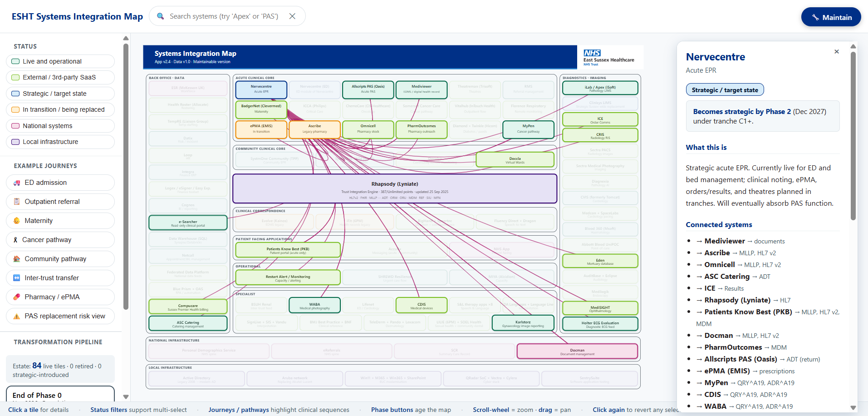
Task: Toggle the Live and operational status filter
Action: click(x=60, y=61)
